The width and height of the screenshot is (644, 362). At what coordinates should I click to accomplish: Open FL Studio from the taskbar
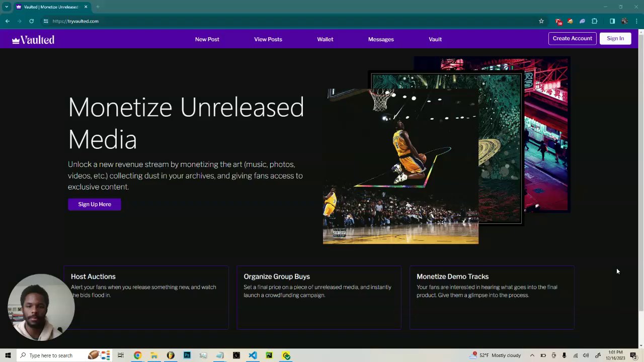tap(170, 355)
